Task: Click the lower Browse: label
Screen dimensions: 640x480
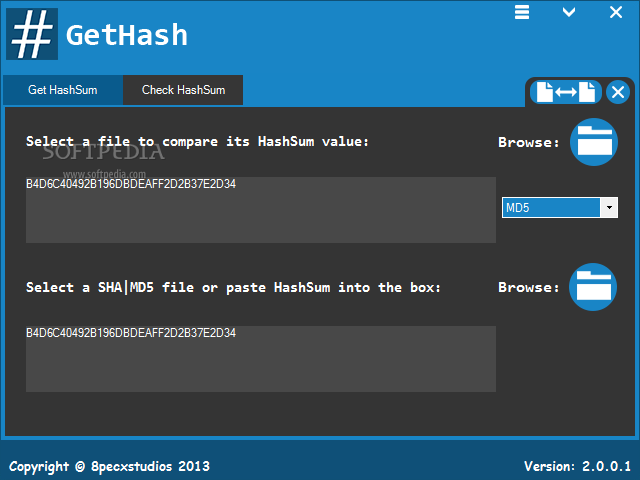Action: point(529,287)
